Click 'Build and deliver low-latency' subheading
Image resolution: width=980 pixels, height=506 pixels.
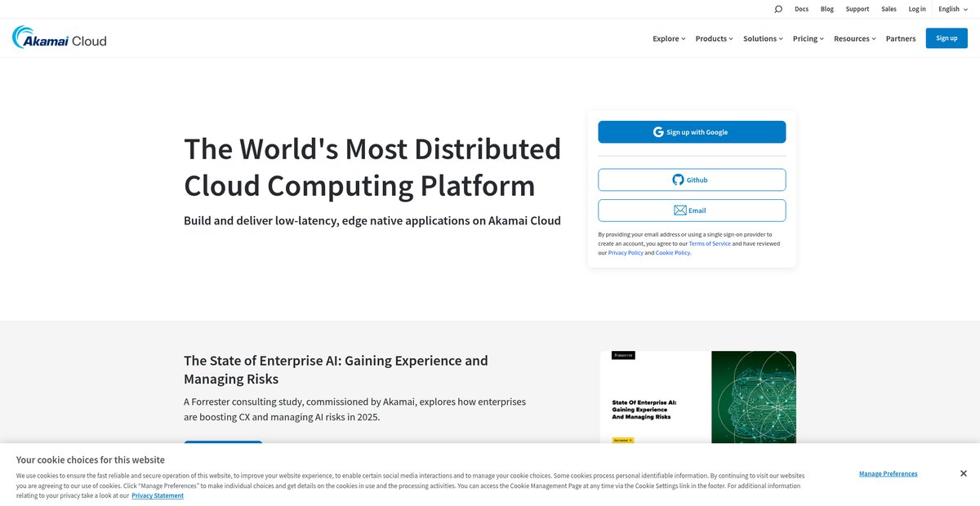coord(372,220)
